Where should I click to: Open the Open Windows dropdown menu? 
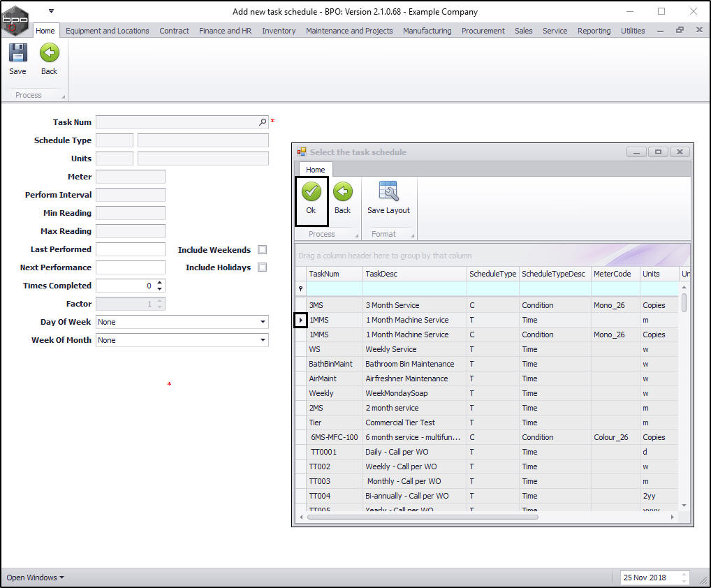35,578
